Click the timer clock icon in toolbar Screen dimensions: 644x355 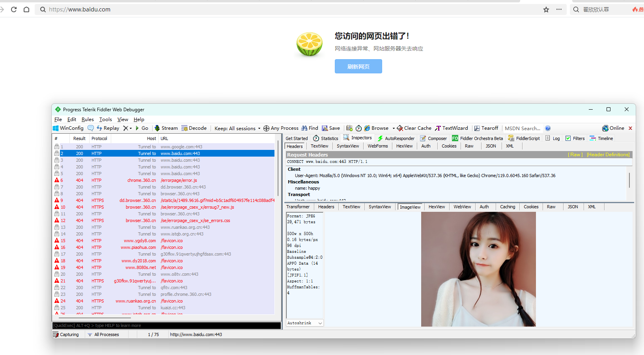pyautogui.click(x=358, y=128)
